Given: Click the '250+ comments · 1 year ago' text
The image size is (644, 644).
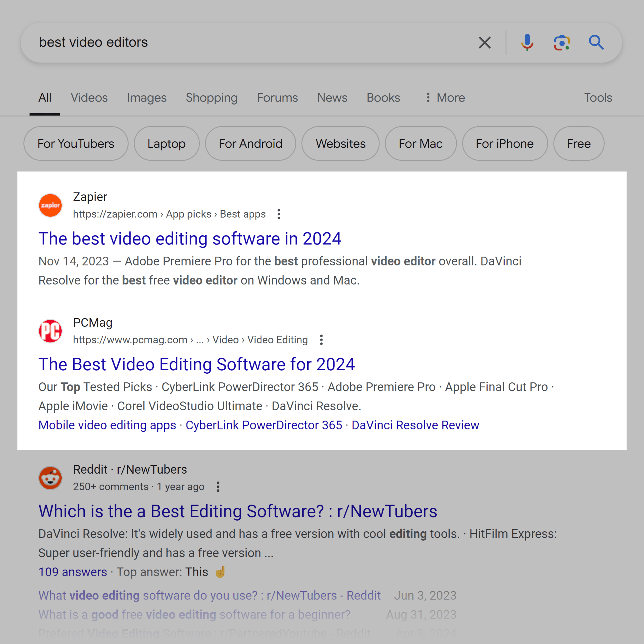Looking at the screenshot, I should point(139,487).
